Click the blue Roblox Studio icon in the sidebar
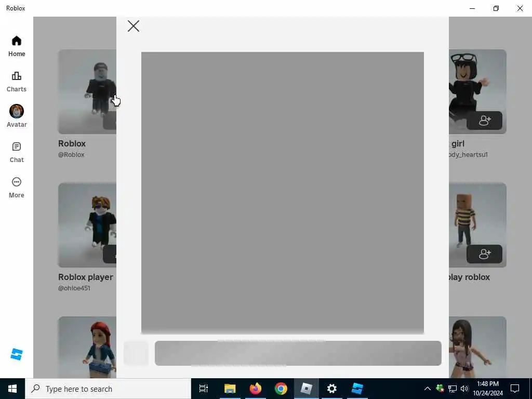532x399 pixels. (17, 354)
